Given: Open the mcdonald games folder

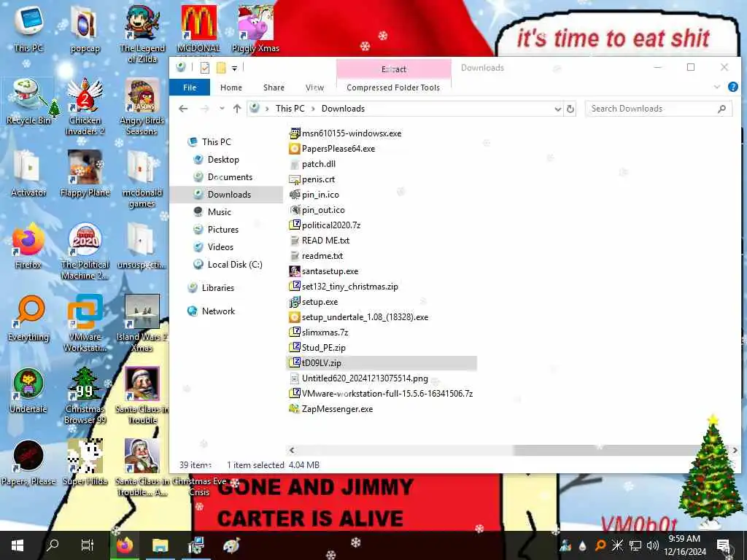Looking at the screenshot, I should pyautogui.click(x=142, y=178).
